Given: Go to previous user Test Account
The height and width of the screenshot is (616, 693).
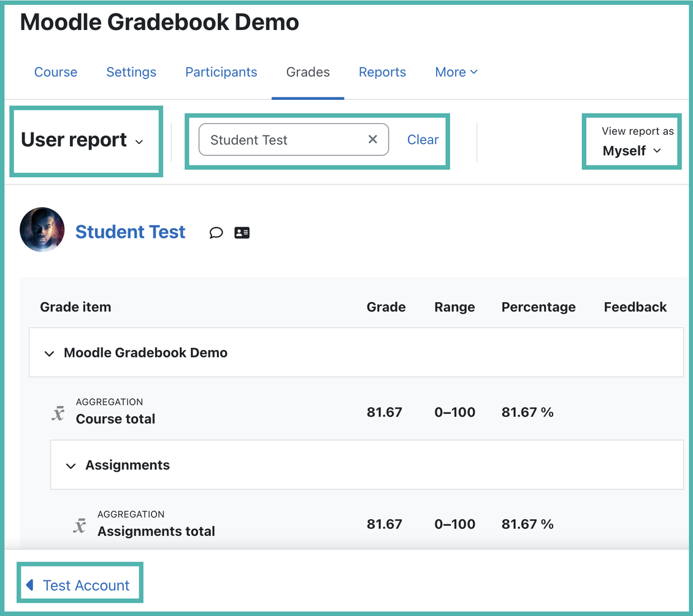Looking at the screenshot, I should pos(78,585).
